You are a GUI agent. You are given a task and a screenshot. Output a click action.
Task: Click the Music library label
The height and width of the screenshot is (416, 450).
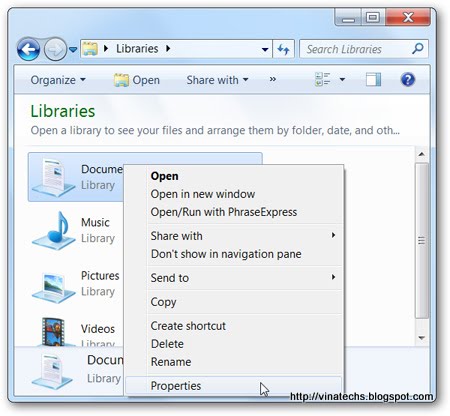coord(95,222)
